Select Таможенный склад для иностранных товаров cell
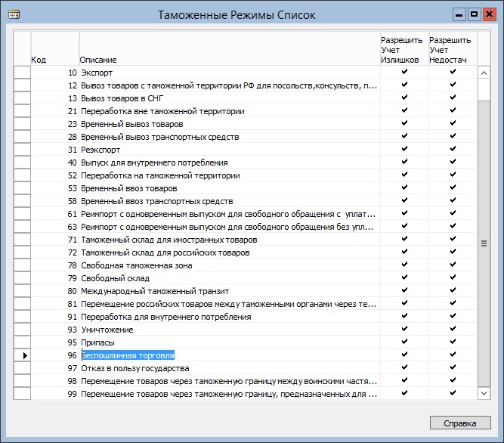504x443 pixels. click(230, 240)
